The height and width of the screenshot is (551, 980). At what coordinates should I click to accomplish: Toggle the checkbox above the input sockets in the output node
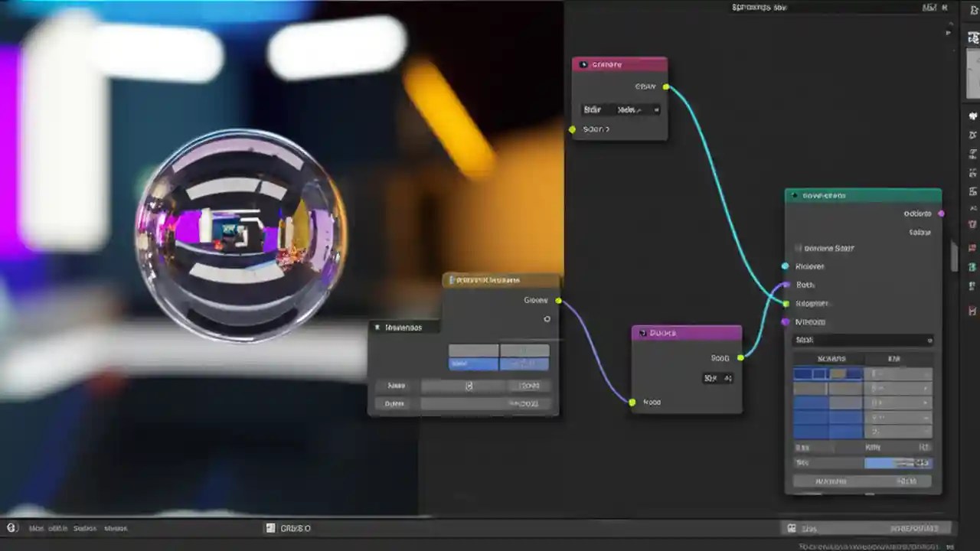point(799,248)
